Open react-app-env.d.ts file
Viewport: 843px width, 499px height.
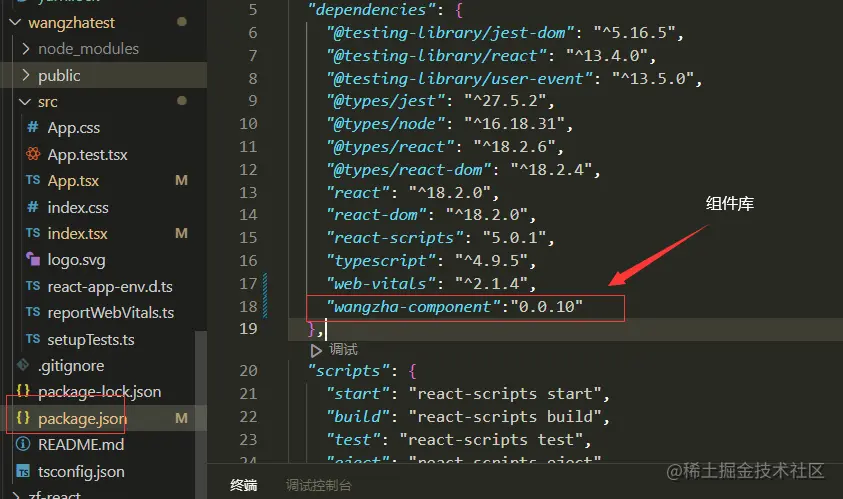coord(110,287)
